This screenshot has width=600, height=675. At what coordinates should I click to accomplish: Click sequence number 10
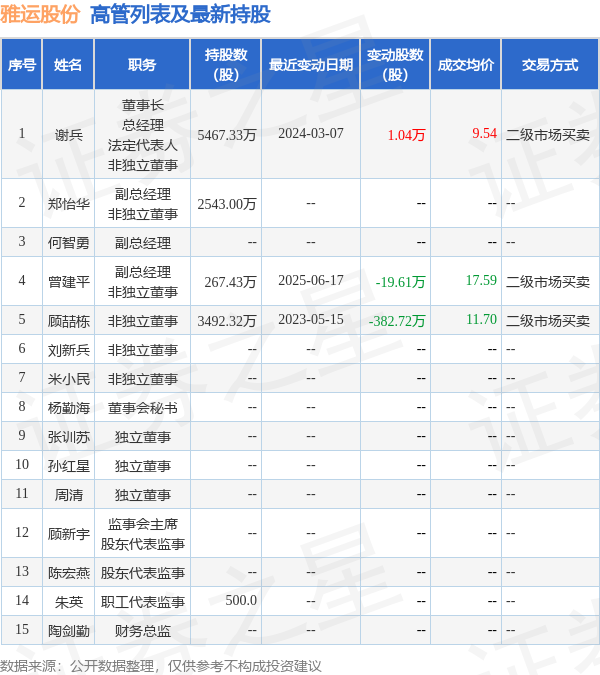(x=22, y=464)
